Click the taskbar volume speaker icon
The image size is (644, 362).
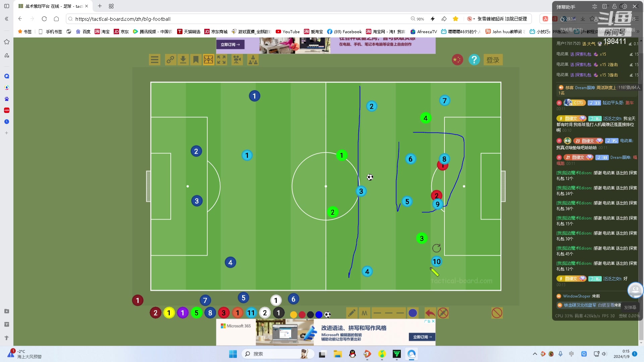(604, 354)
